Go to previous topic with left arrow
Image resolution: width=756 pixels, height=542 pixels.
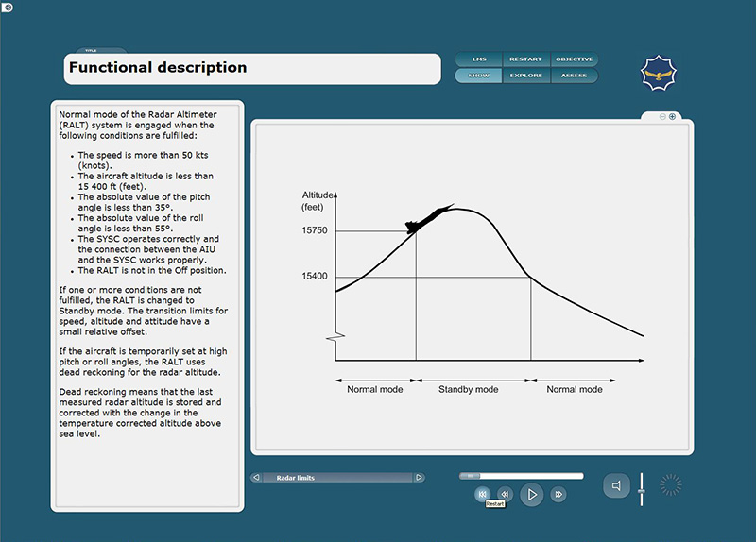256,478
